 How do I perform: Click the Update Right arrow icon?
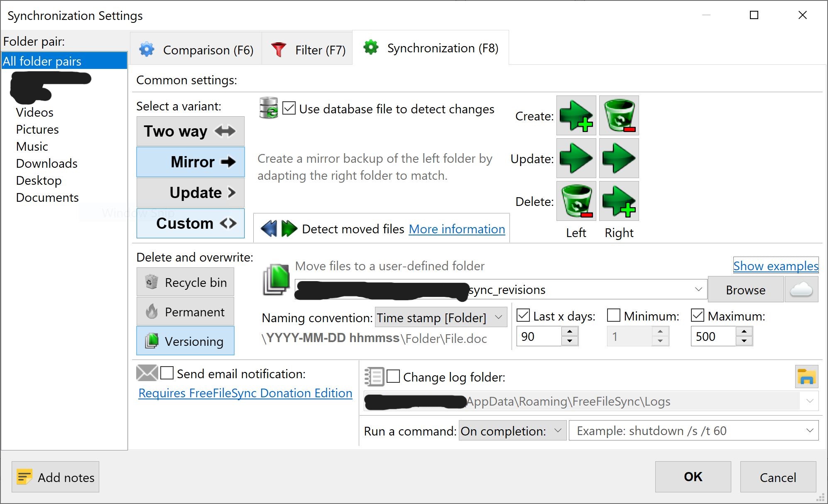coord(619,158)
